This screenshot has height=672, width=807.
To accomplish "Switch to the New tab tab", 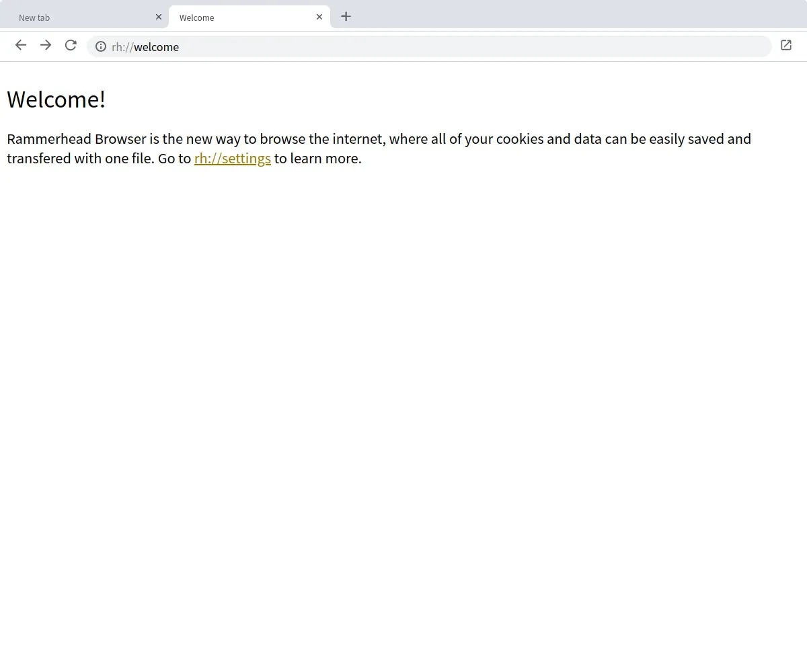I will click(84, 17).
